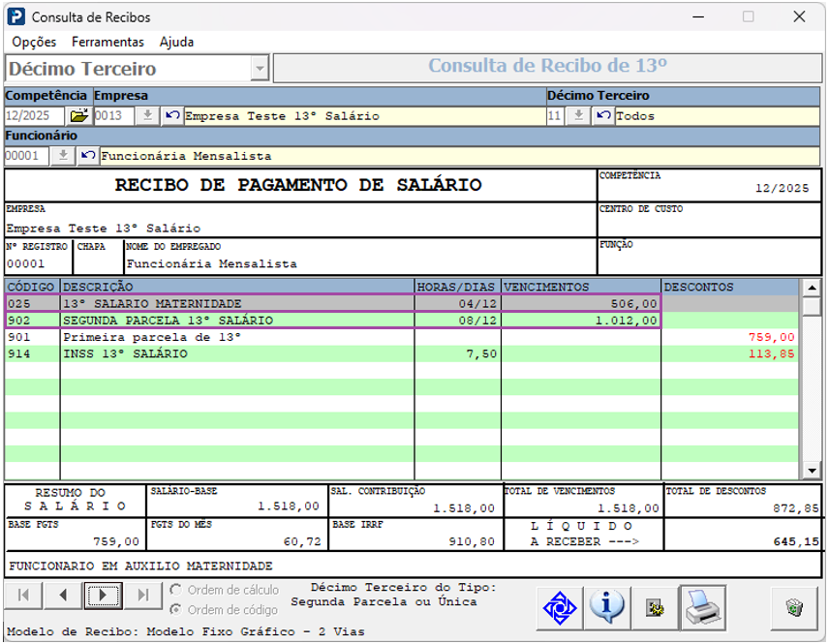The height and width of the screenshot is (644, 829).
Task: Click the small settings icon beside printer
Action: [655, 608]
